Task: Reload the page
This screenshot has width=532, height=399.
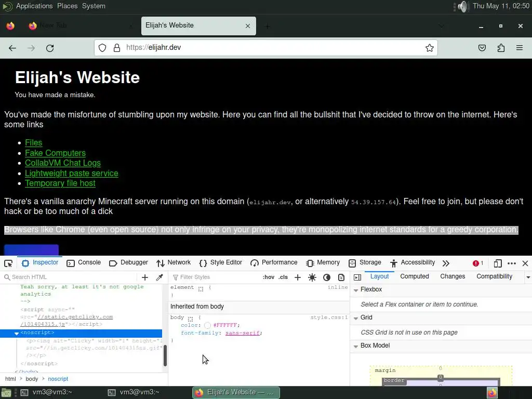Action: (50, 48)
